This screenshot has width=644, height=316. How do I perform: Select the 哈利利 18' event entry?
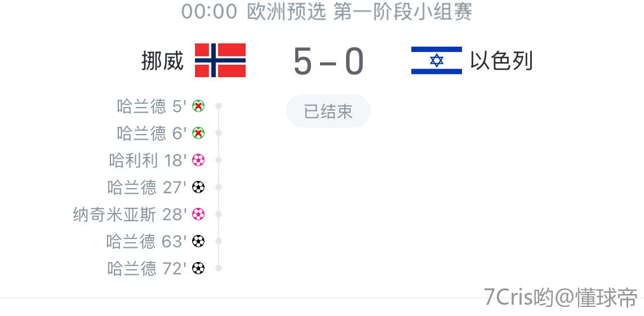point(148,160)
